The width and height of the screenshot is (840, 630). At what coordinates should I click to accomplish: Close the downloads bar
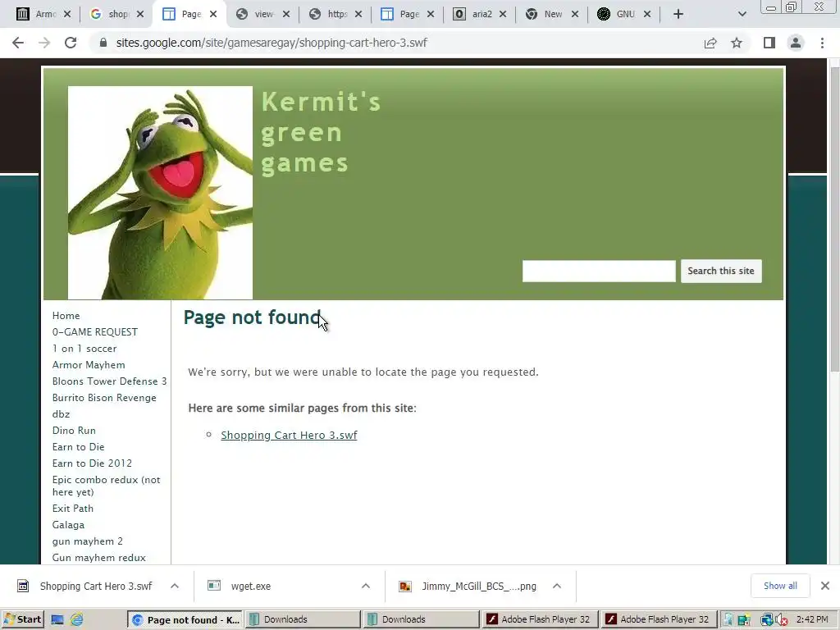click(x=825, y=586)
